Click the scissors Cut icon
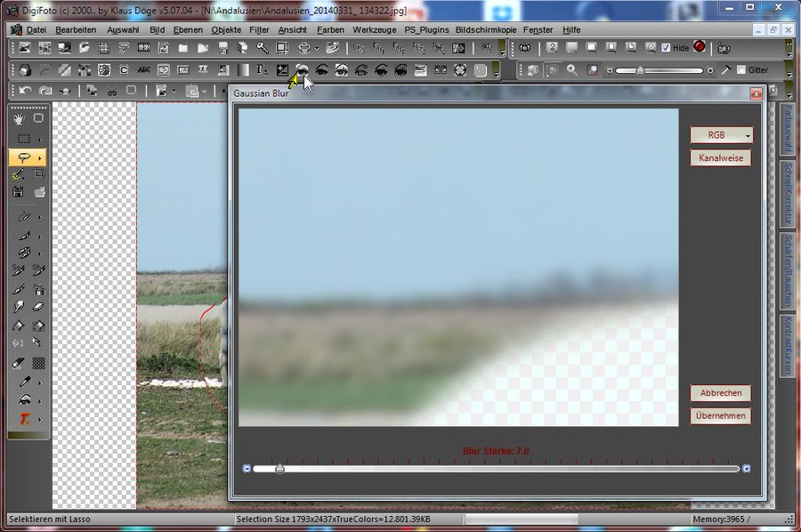Screen dimensions: 801x532 pos(112,91)
